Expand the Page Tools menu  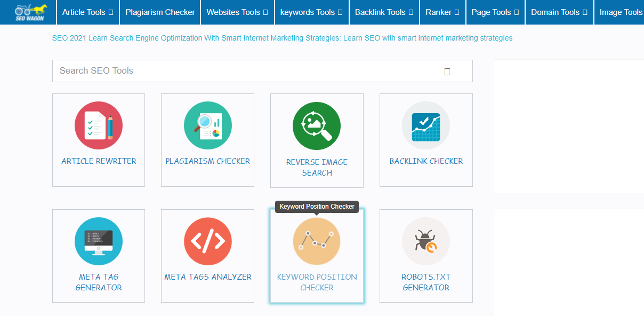tap(495, 12)
